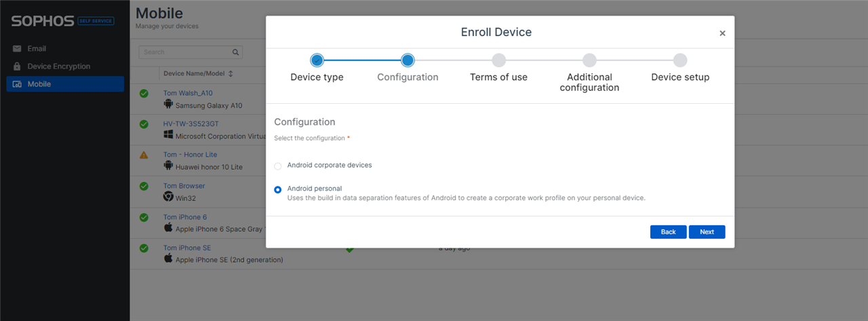Image resolution: width=868 pixels, height=321 pixels.
Task: Click Apple iPhone SE (2nd generation) text
Action: click(x=229, y=260)
